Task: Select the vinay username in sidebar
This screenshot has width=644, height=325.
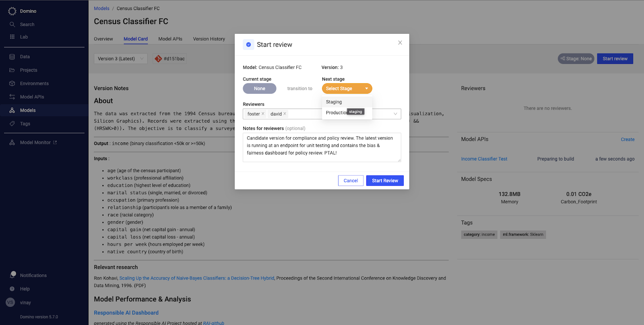Action: [25, 302]
